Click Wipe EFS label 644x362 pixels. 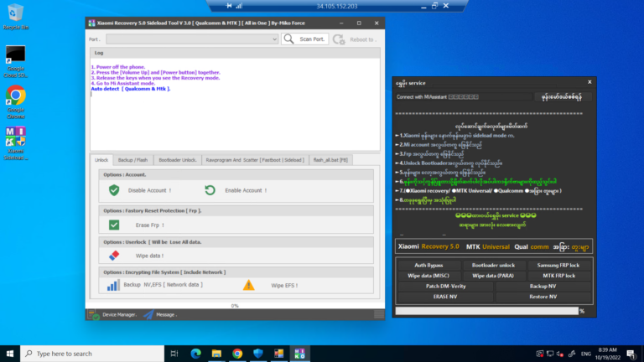(284, 286)
